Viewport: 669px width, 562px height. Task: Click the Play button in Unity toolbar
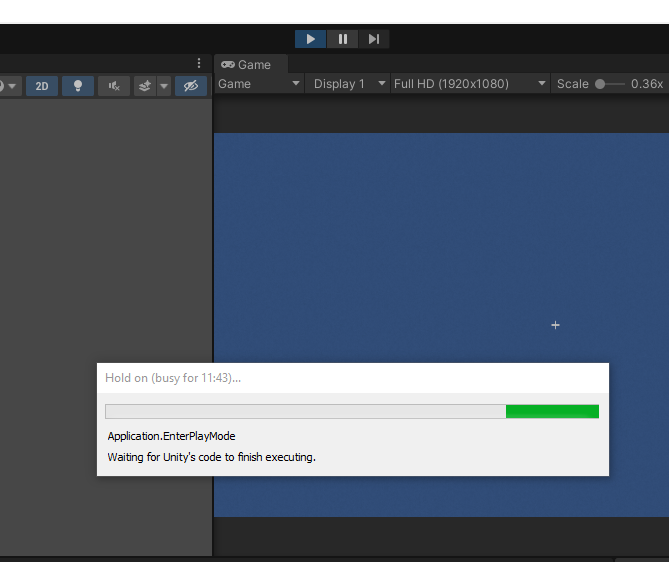coord(311,39)
